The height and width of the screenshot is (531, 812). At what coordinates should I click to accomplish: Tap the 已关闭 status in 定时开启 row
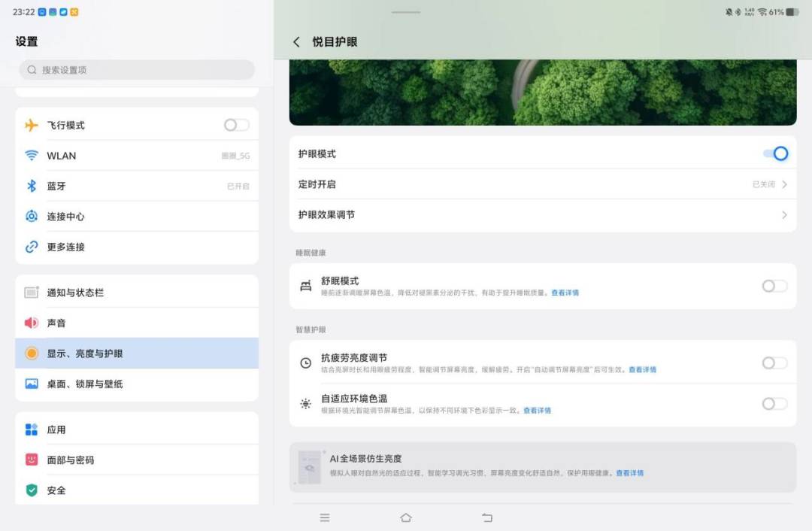[x=763, y=184]
